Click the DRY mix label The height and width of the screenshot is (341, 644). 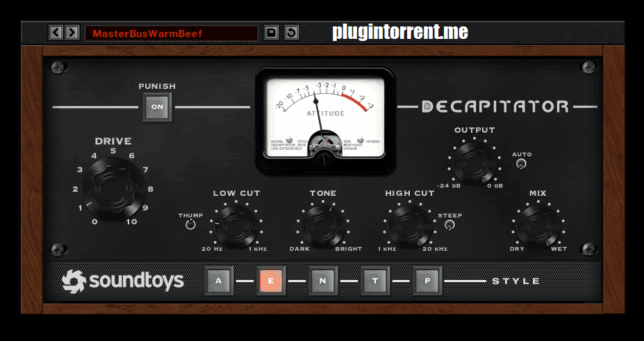tap(517, 249)
